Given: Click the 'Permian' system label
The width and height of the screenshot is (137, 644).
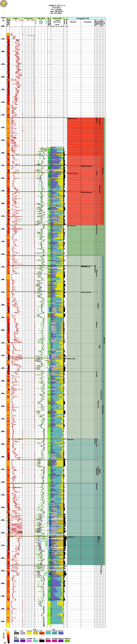Looking at the screenshot, I should coord(103,171).
